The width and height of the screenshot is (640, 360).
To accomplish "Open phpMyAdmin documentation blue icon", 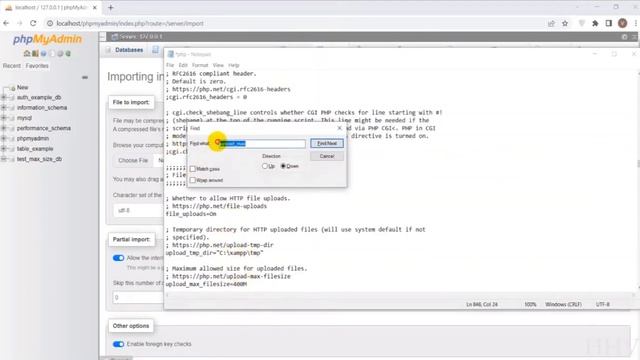I will 43,53.
